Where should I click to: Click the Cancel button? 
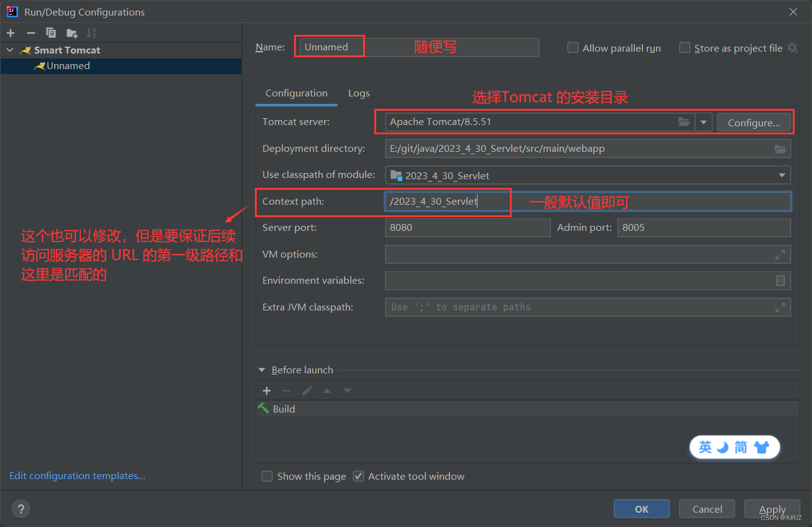(707, 509)
